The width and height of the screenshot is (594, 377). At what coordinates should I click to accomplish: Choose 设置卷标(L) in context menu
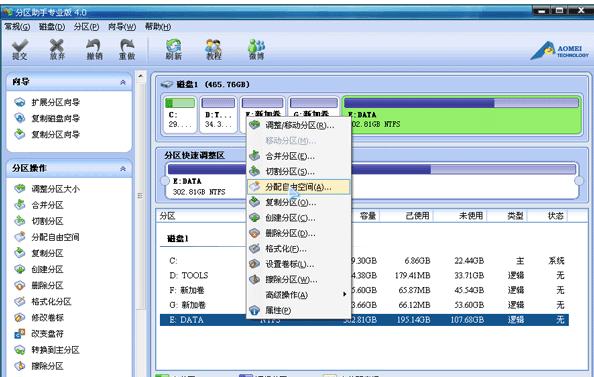coord(299,264)
